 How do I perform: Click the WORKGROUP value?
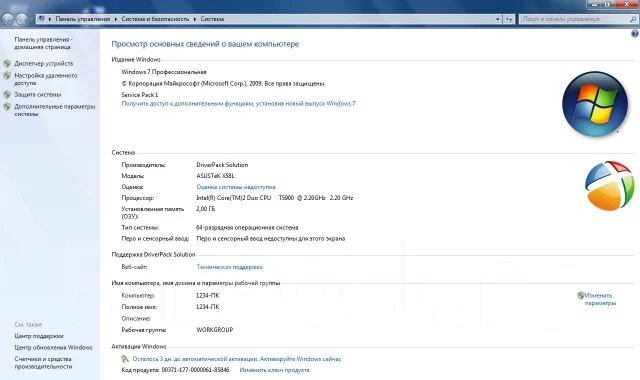click(215, 330)
